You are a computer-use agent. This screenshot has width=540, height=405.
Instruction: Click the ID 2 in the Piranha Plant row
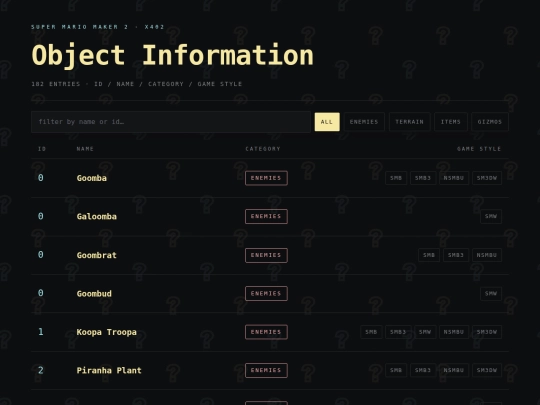[41, 371]
